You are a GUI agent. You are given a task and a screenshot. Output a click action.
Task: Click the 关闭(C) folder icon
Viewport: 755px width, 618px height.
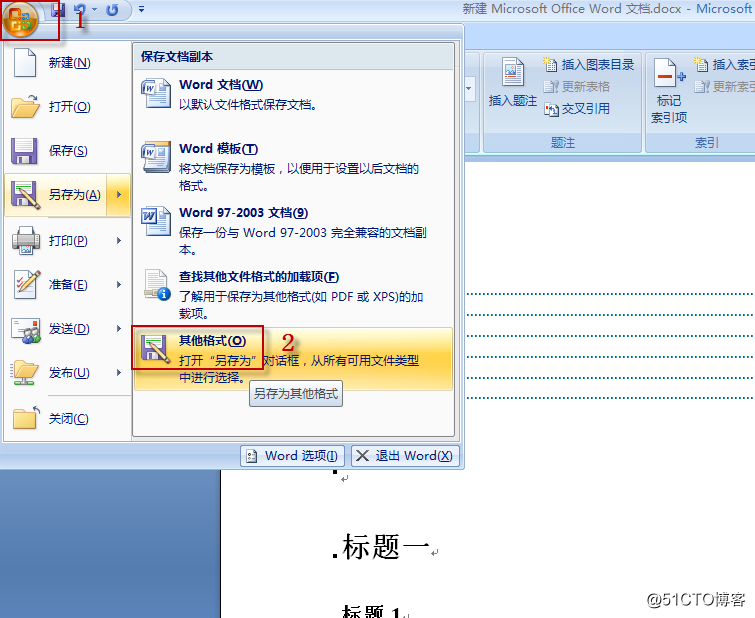[x=26, y=418]
